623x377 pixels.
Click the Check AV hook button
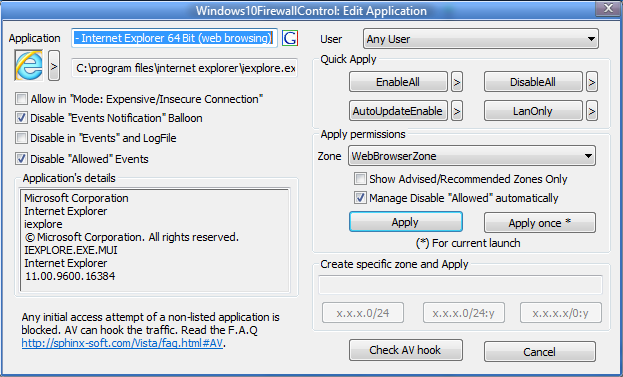406,350
